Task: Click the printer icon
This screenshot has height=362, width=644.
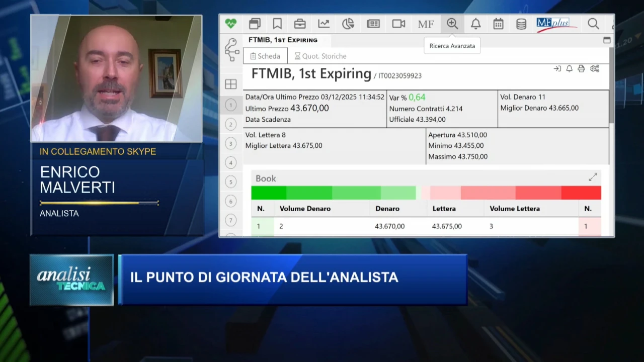Action: click(581, 69)
